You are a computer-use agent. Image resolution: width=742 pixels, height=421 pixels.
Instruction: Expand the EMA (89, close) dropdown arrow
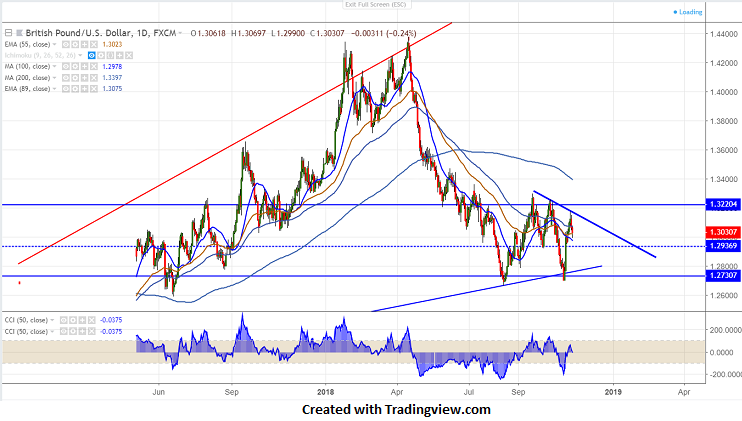54,88
